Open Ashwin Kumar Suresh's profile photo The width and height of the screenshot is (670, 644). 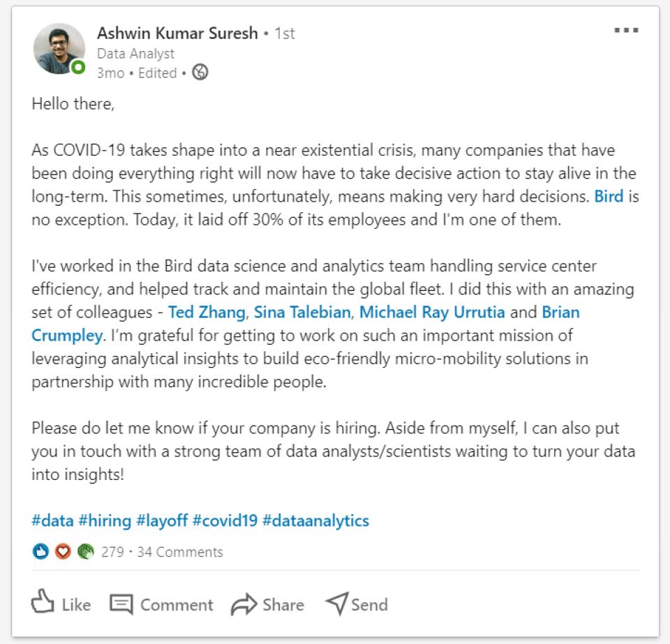click(59, 49)
